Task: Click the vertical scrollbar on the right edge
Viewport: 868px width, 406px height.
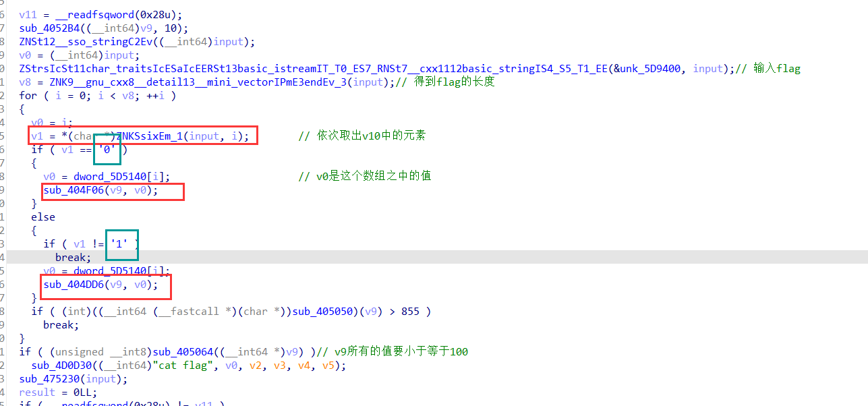Action: (864, 202)
